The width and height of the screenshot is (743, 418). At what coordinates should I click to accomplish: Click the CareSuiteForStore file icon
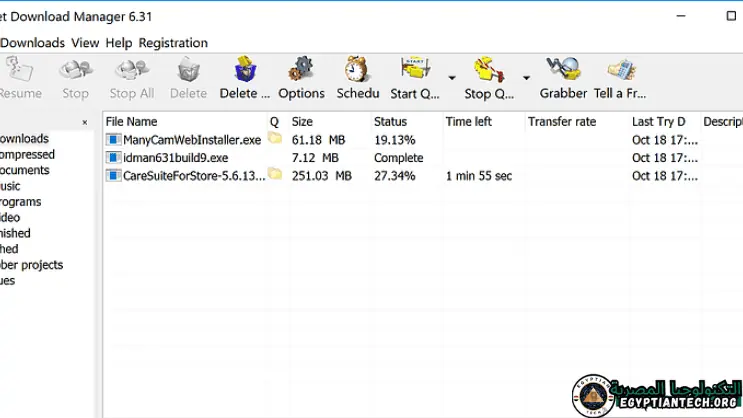[x=113, y=175]
